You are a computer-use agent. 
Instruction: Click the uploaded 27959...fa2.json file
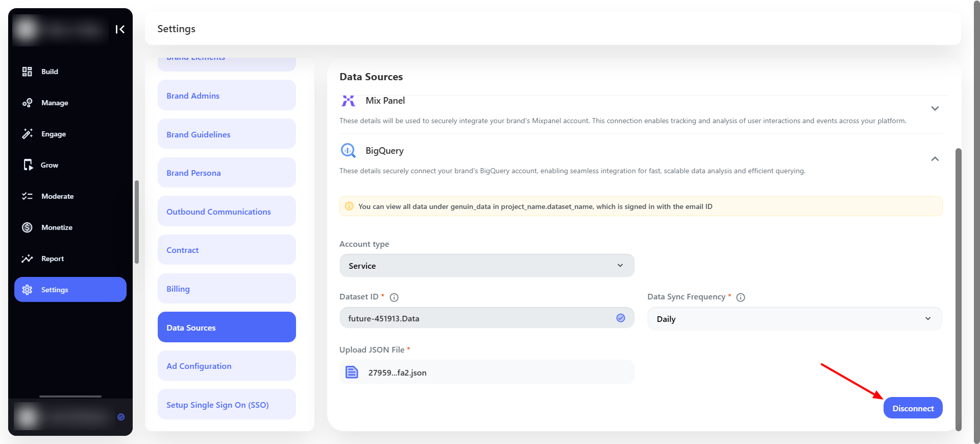coord(487,372)
